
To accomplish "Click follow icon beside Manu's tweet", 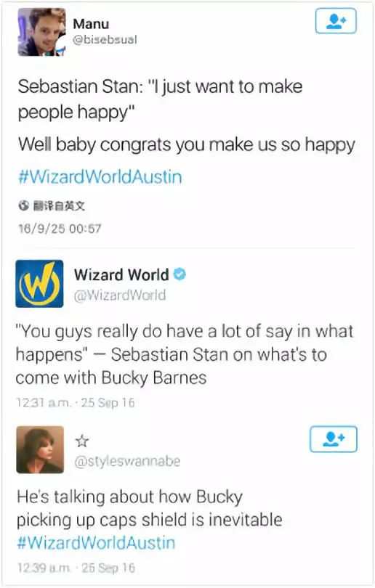I will [x=336, y=21].
